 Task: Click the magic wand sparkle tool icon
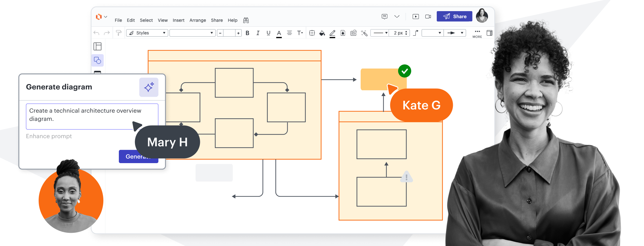(364, 33)
